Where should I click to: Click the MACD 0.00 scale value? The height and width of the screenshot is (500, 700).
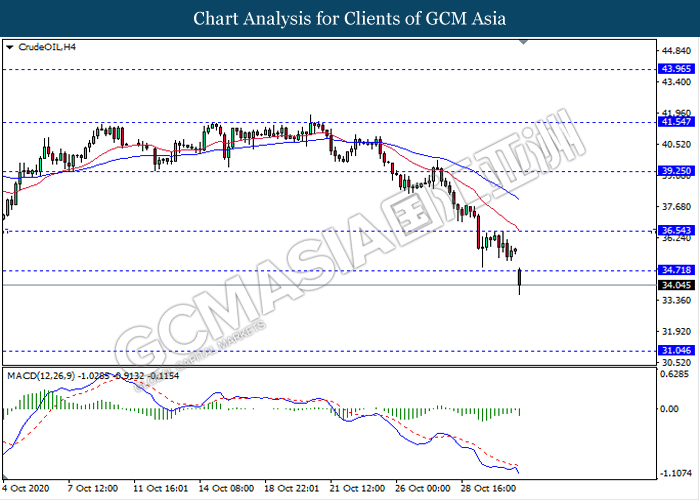(x=669, y=409)
